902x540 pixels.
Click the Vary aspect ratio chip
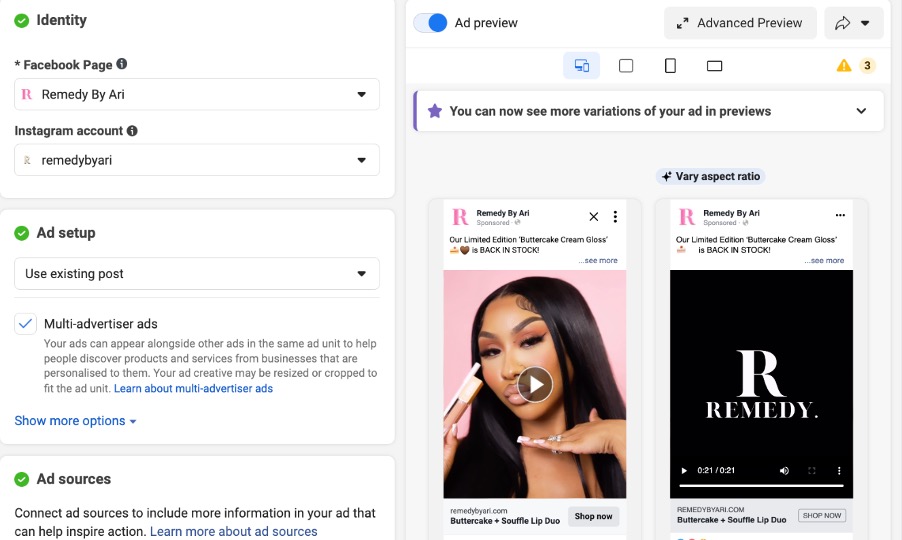710,177
